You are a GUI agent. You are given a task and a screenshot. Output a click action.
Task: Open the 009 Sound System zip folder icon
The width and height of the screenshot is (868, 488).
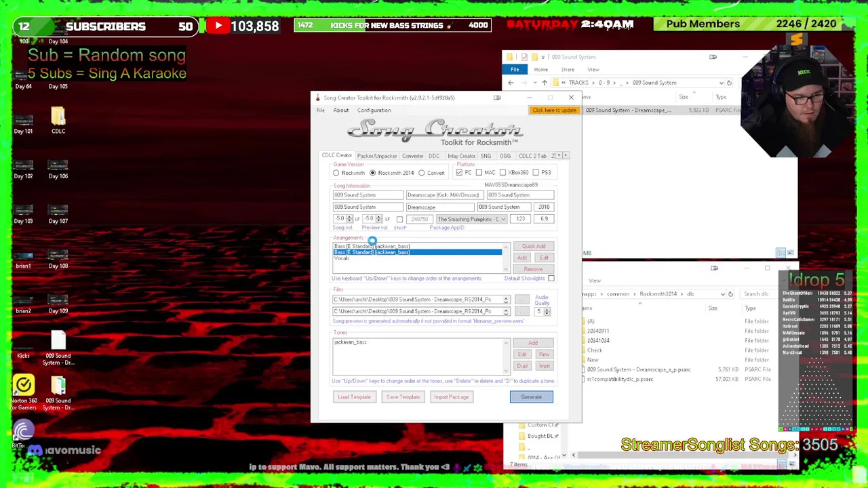click(x=58, y=393)
